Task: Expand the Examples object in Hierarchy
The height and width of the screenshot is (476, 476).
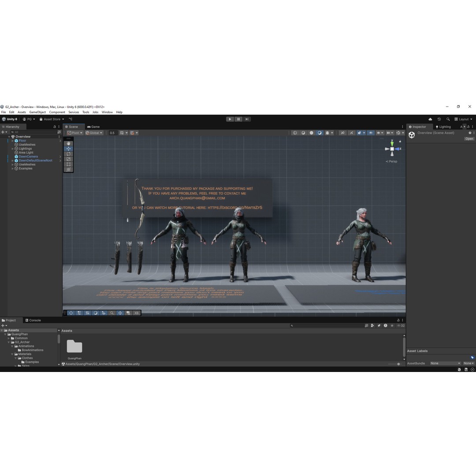Action: click(x=12, y=168)
